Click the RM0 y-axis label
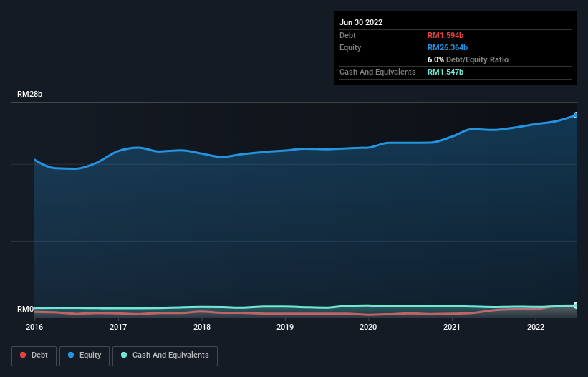Viewport: 588px width, 377px height. click(x=25, y=309)
